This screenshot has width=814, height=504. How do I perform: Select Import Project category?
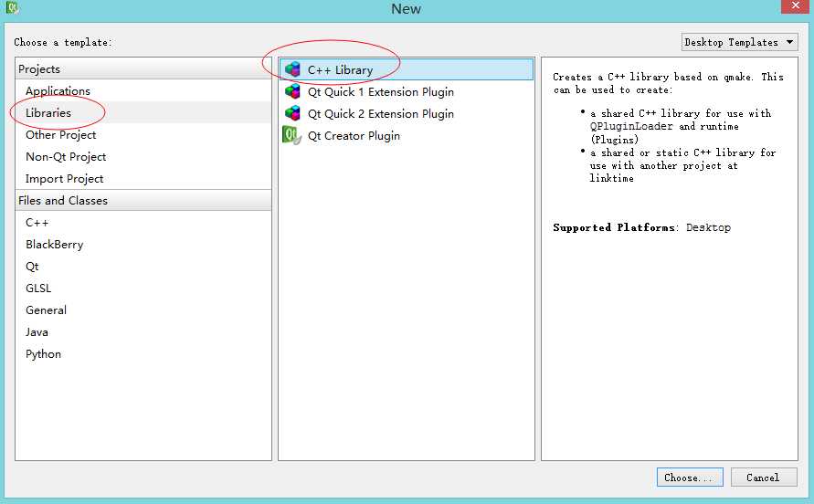(x=143, y=178)
